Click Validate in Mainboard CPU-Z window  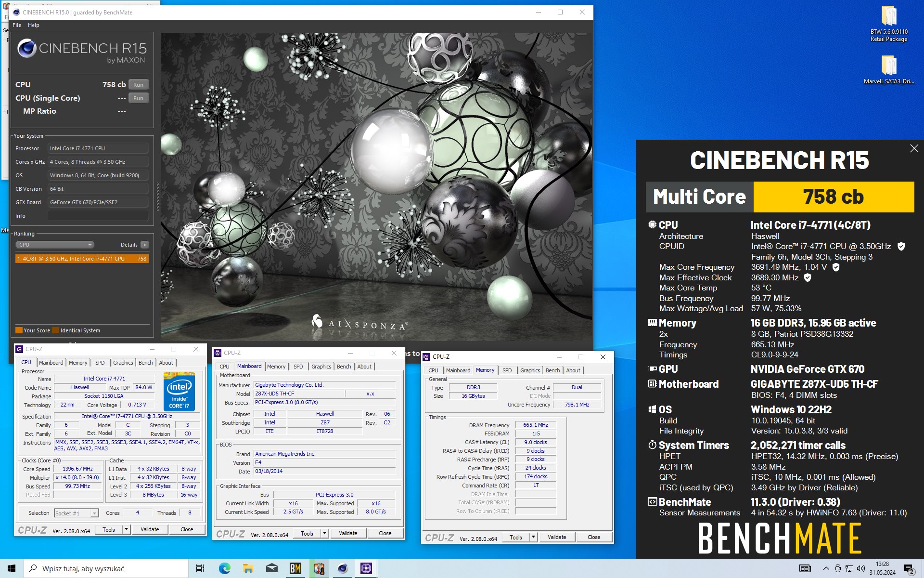click(x=348, y=533)
